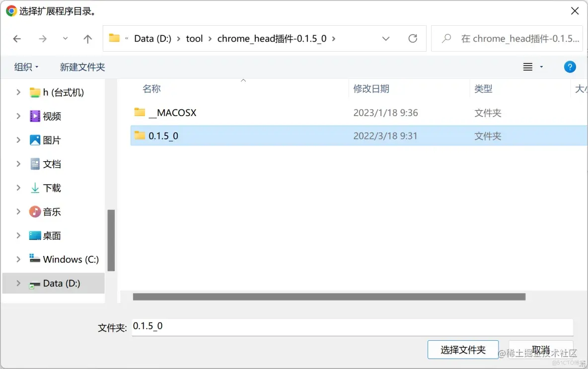
Task: Open the breadcrumb path dropdown chevron
Action: tap(386, 38)
